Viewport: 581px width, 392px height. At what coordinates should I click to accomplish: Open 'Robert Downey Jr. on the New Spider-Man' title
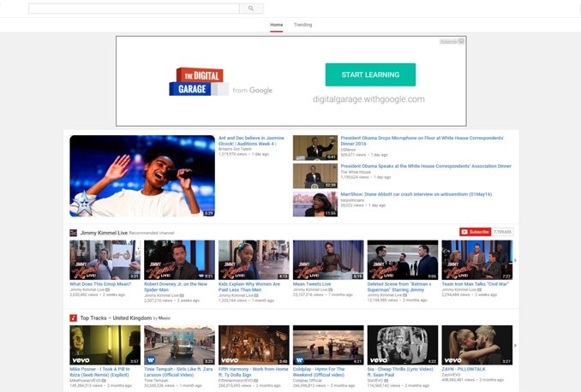click(x=176, y=287)
